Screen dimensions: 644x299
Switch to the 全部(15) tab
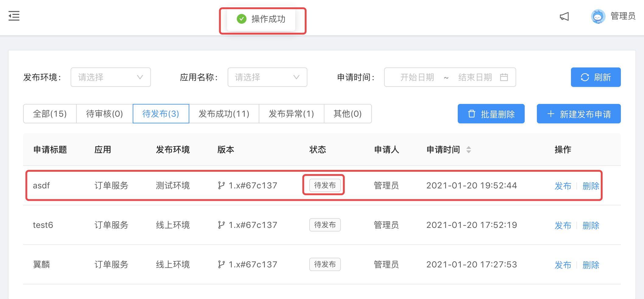click(50, 114)
